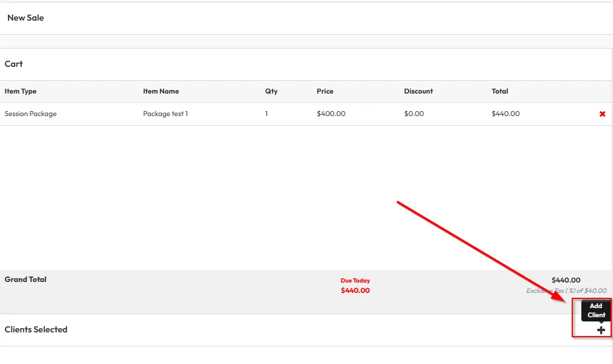Image resolution: width=613 pixels, height=364 pixels.
Task: Select the Qty column header
Action: [x=271, y=91]
